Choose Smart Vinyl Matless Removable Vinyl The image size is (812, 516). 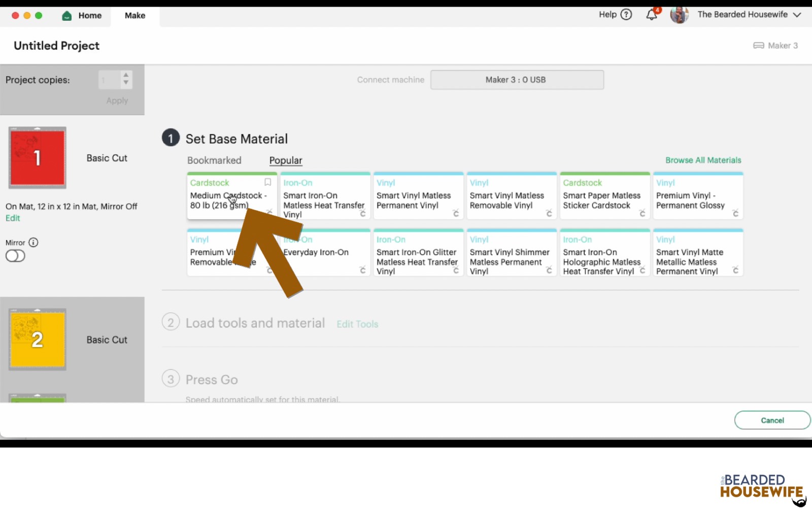click(x=512, y=196)
